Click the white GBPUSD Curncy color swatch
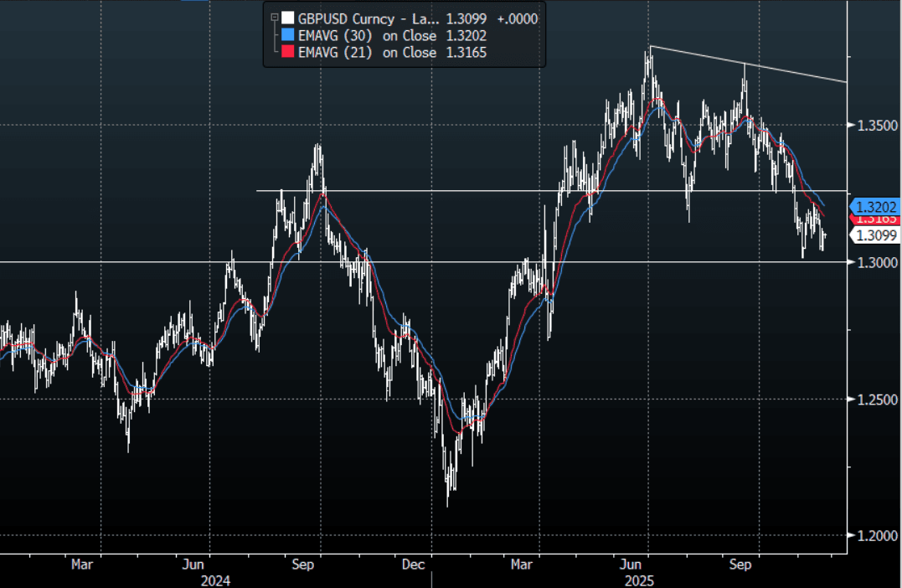 pyautogui.click(x=287, y=18)
